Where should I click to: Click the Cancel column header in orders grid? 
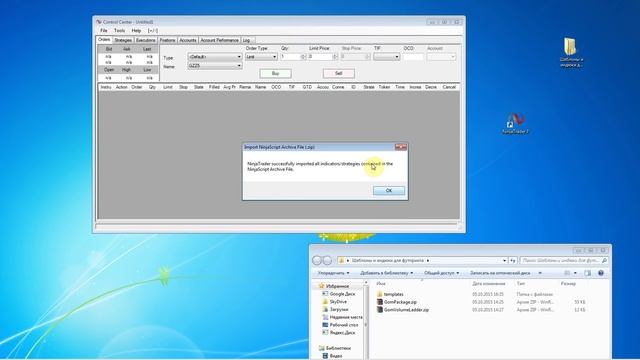coord(449,87)
